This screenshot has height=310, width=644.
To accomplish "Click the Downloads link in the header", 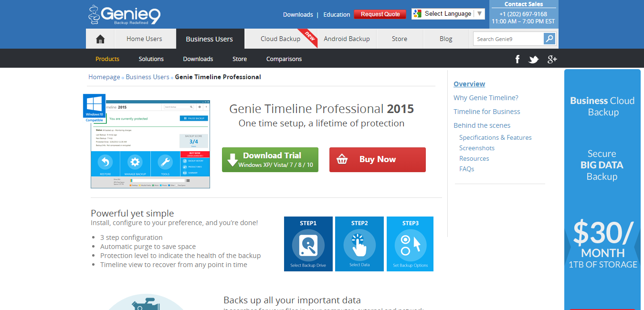I will (x=298, y=14).
